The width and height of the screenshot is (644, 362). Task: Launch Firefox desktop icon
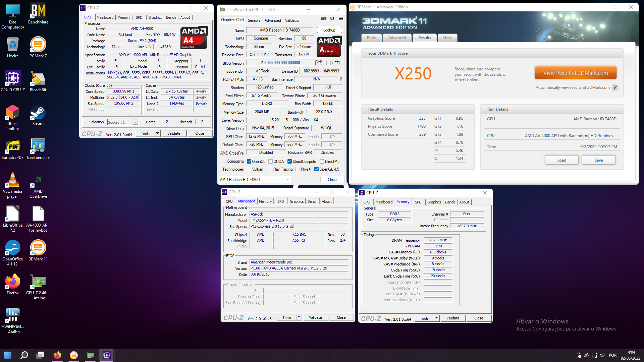[13, 284]
